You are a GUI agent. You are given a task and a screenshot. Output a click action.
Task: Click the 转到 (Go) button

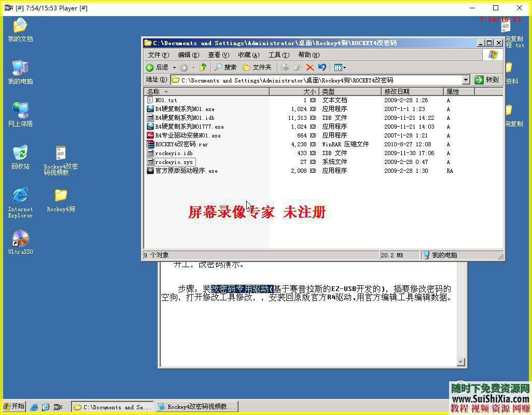coord(487,80)
